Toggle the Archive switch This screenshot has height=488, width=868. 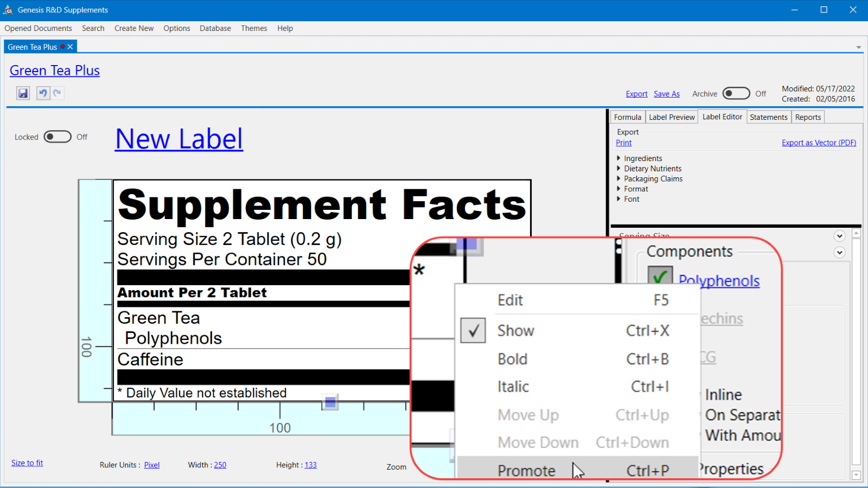736,94
